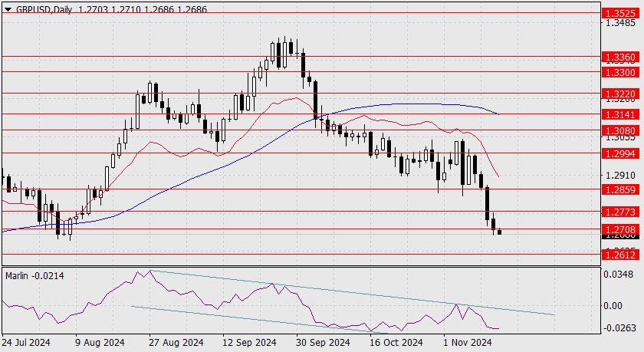Click the 27 Aug 2024 date label
The image size is (644, 352).
click(x=176, y=342)
